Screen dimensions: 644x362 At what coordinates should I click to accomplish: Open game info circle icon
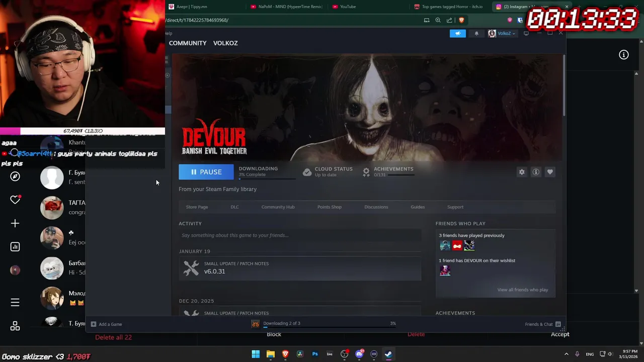click(x=536, y=172)
